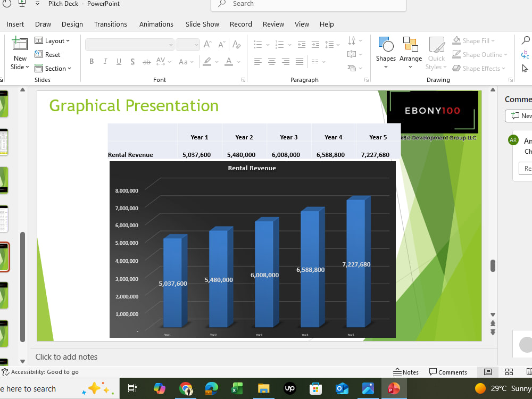Open Shape Effects dropdown
This screenshot has width=532, height=399.
point(479,68)
